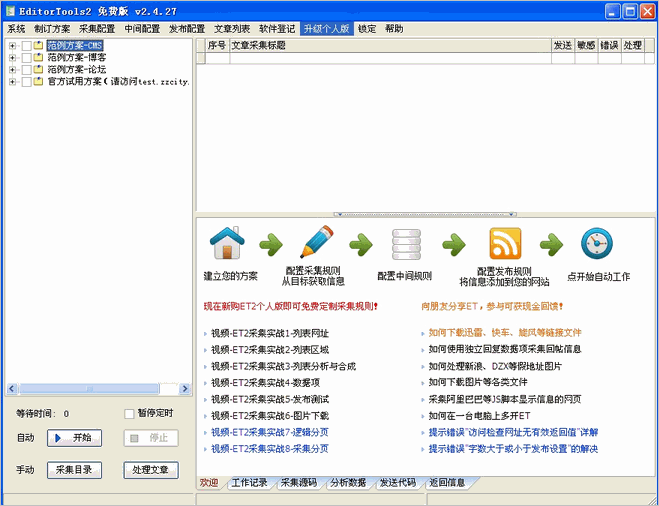
Task: Click the 序号 column header
Action: (x=217, y=45)
